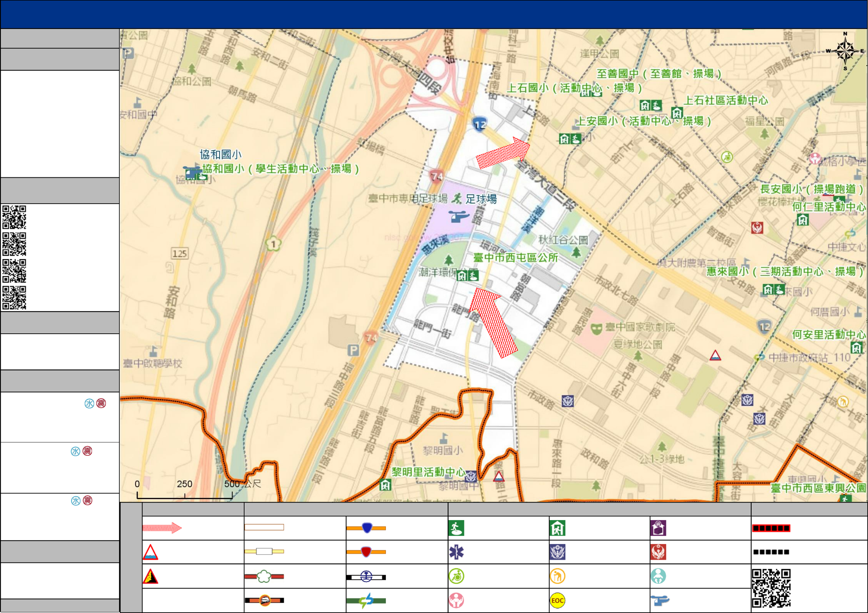Click the orange elderly person legend icon

pyautogui.click(x=558, y=576)
